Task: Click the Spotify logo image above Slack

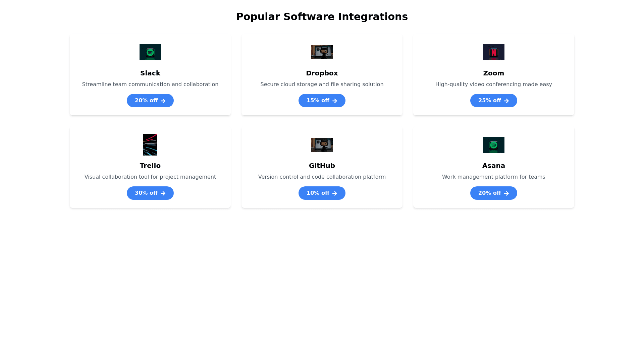Action: pyautogui.click(x=150, y=52)
